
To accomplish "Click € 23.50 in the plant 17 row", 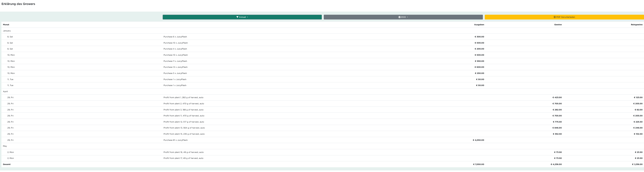I will point(639,158).
